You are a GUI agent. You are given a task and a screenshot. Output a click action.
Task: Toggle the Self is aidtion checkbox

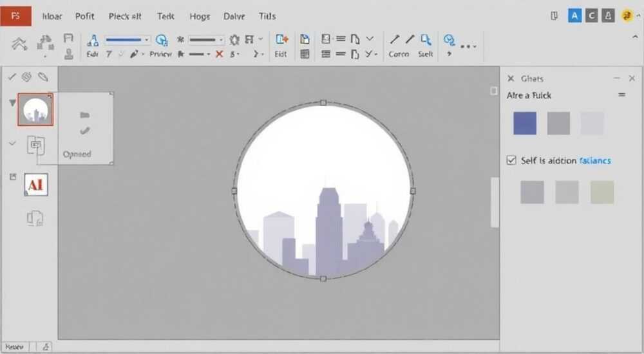pos(511,160)
